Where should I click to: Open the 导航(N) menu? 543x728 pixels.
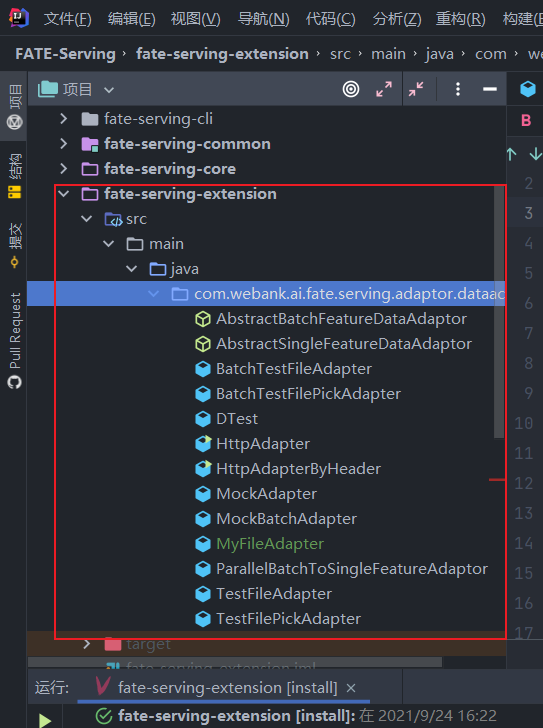pos(264,19)
